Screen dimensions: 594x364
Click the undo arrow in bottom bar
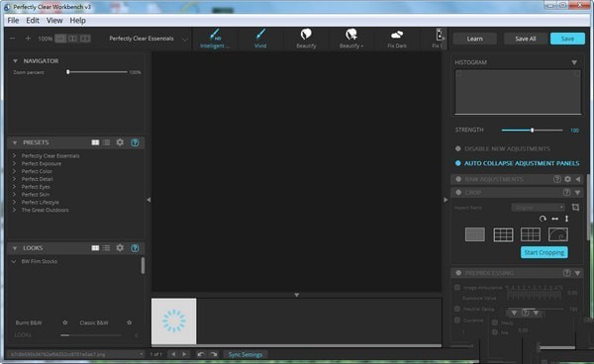[x=201, y=354]
